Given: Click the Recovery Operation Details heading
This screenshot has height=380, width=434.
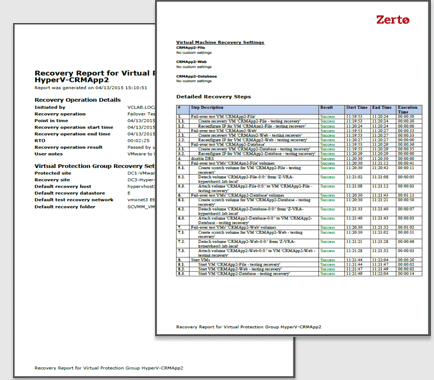Looking at the screenshot, I should [78, 100].
